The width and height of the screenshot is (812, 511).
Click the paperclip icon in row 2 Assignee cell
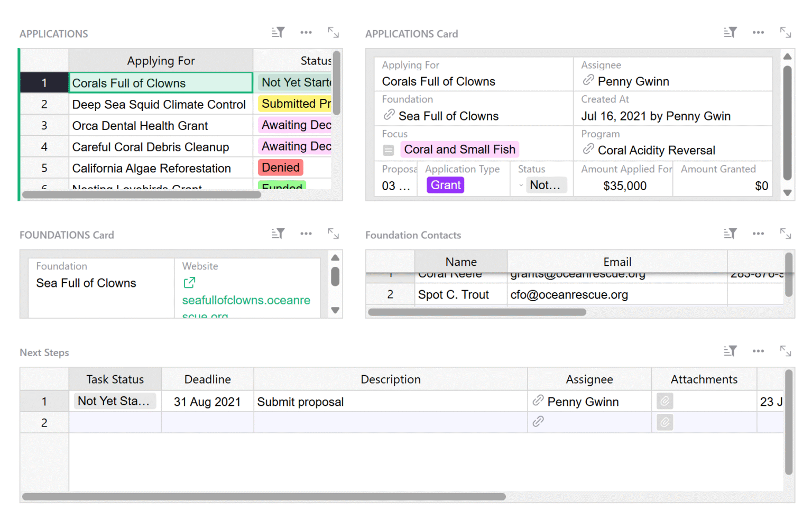point(538,422)
